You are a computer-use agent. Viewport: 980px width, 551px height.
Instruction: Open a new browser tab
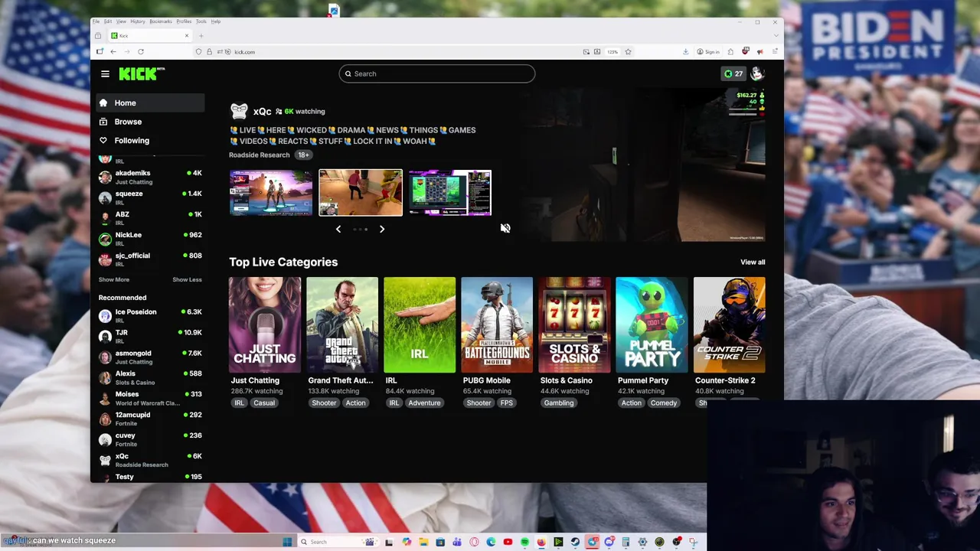click(x=201, y=36)
